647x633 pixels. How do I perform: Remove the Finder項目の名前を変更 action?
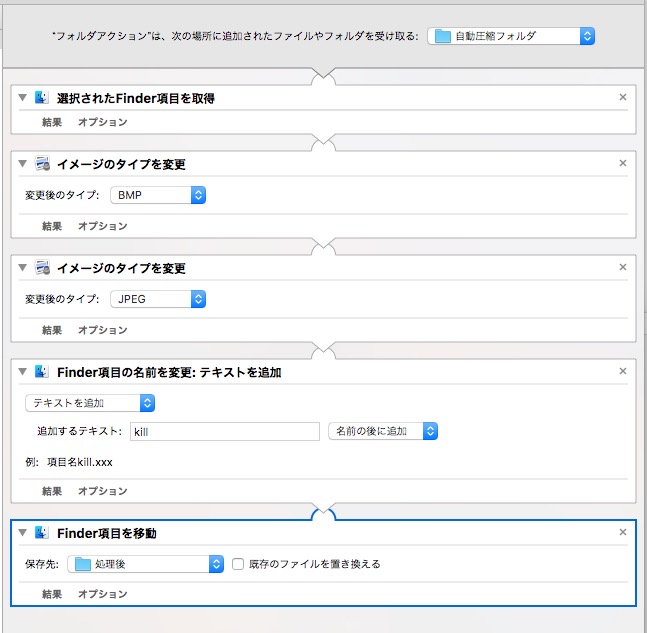coord(623,371)
